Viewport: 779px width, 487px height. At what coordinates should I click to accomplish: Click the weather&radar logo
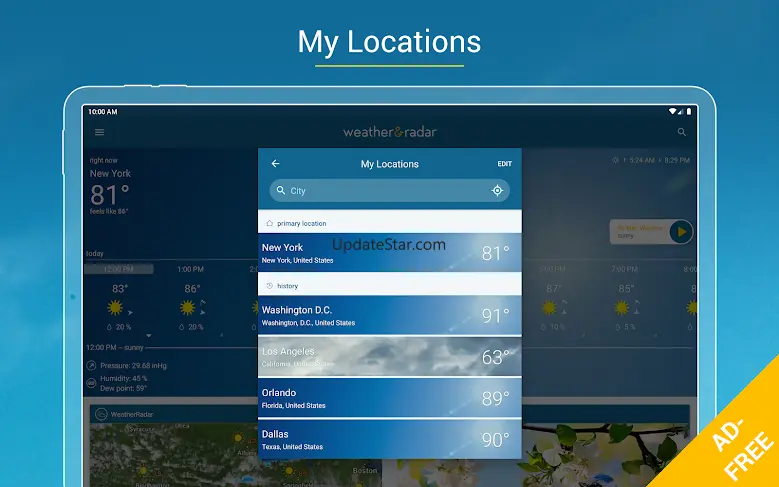390,132
